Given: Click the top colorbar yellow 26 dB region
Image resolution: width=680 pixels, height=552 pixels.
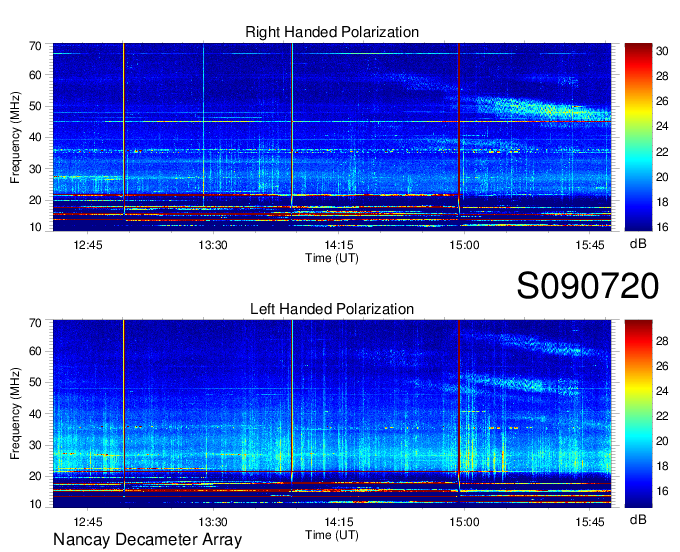Looking at the screenshot, I should click(x=638, y=101).
